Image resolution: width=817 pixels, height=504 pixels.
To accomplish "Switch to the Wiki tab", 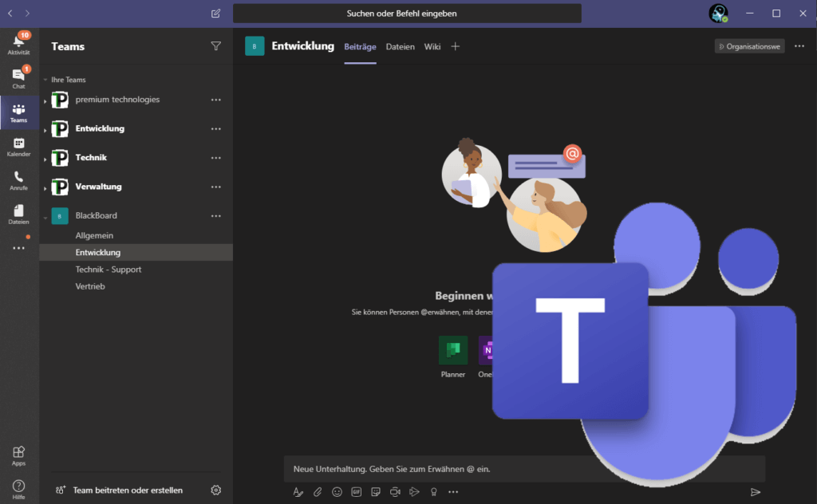I will (x=432, y=47).
